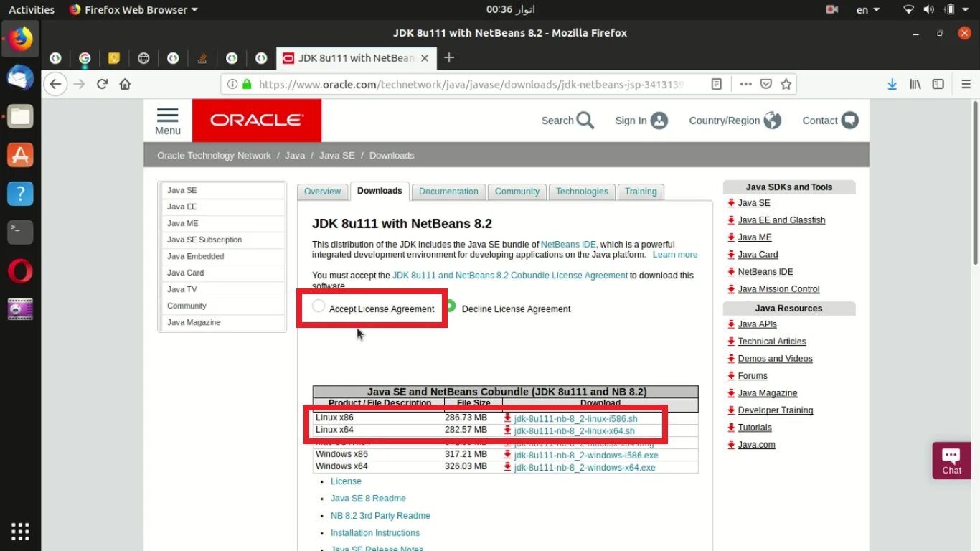Open the NB 8.2 3rd Party Readme

point(380,516)
